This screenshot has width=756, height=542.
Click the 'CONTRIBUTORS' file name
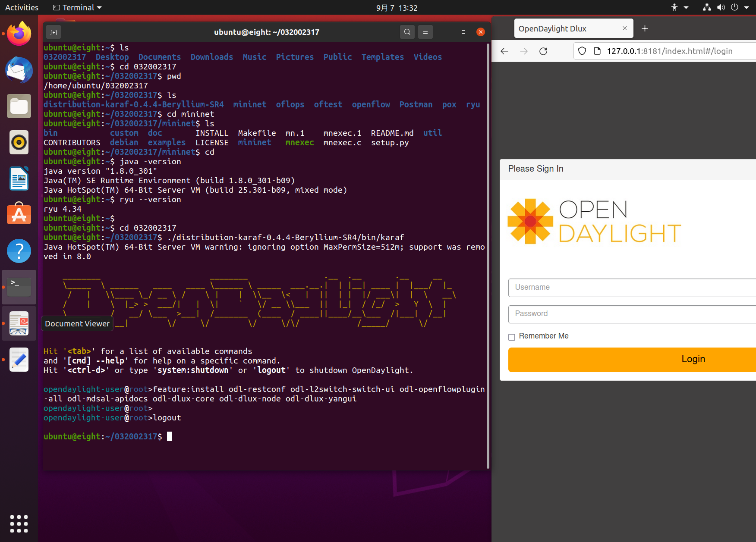[x=72, y=142]
